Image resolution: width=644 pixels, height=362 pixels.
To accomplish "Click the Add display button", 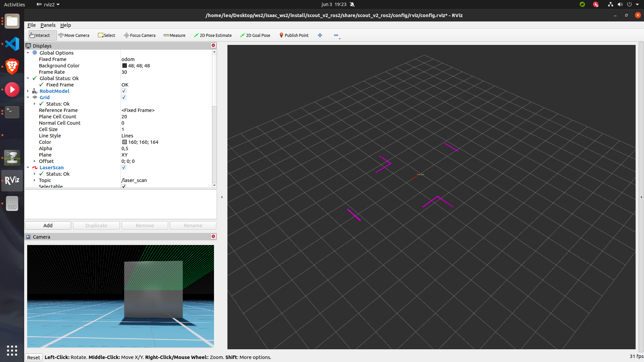I will (48, 226).
